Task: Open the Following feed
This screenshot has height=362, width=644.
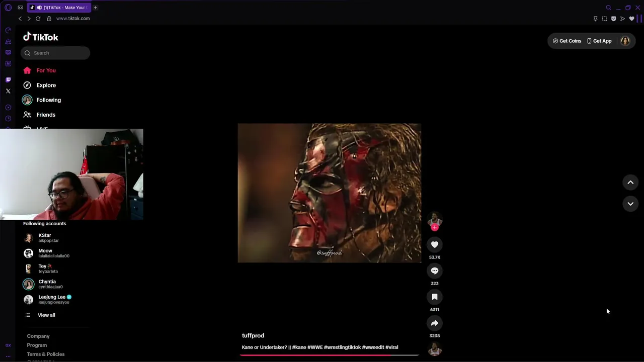Action: (x=42, y=100)
